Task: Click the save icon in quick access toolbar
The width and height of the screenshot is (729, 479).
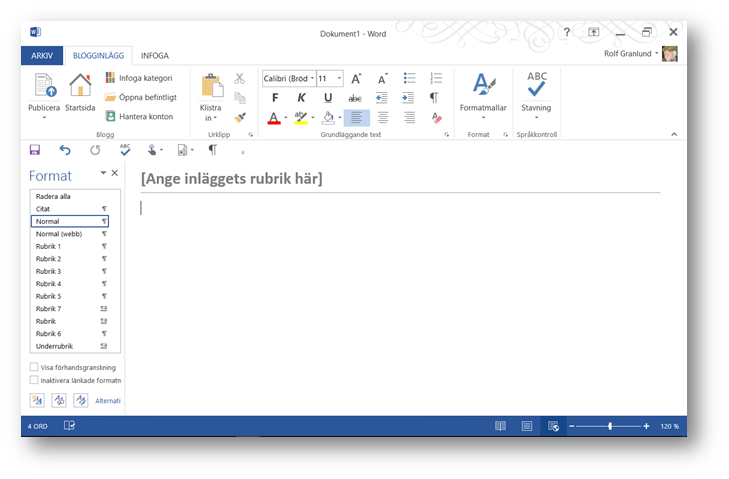Action: (x=35, y=150)
